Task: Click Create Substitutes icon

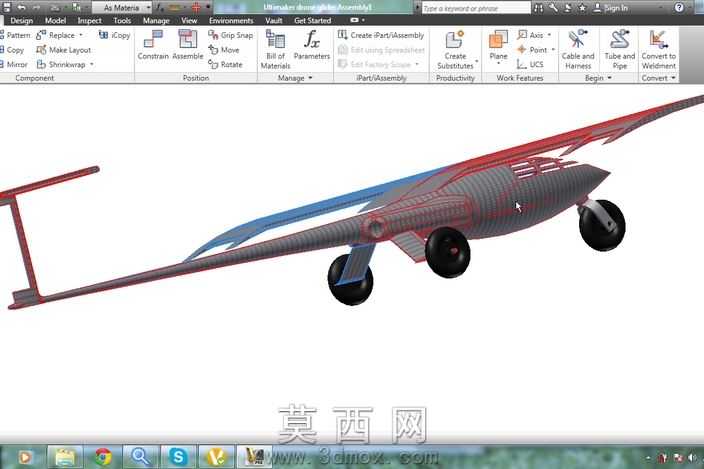Action: (455, 39)
